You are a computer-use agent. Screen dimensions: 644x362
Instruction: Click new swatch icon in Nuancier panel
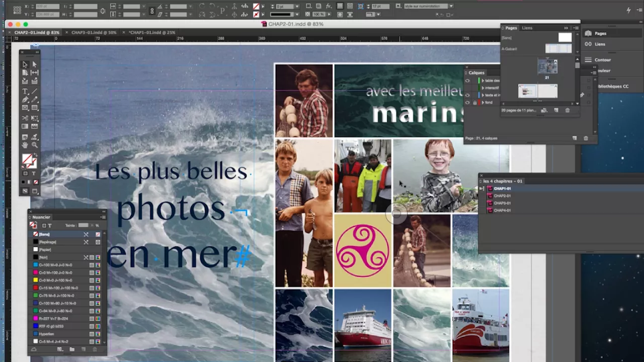click(84, 349)
